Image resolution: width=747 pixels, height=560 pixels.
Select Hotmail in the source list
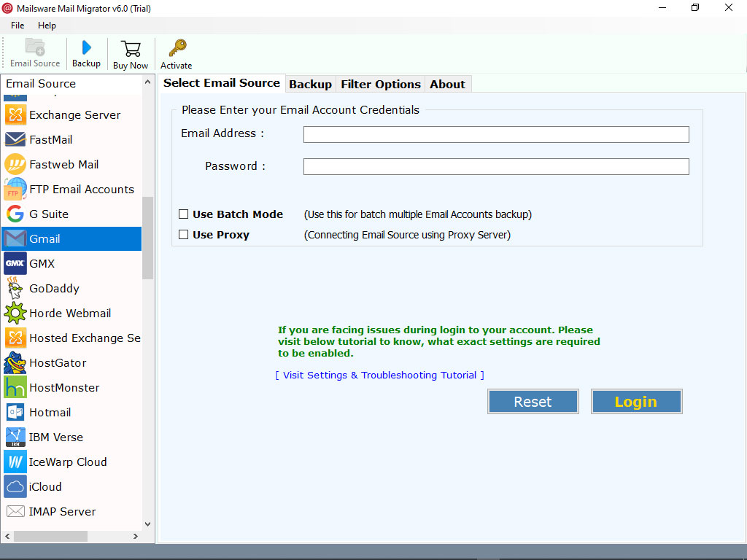(x=71, y=412)
